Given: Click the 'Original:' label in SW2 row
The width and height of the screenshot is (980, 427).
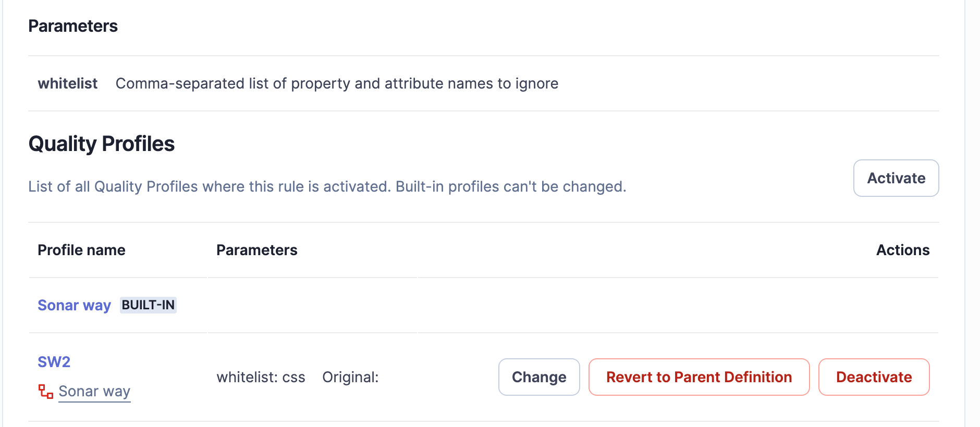Looking at the screenshot, I should pyautogui.click(x=350, y=377).
